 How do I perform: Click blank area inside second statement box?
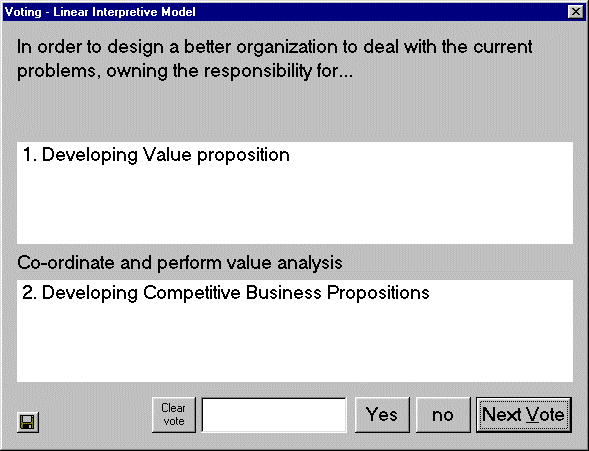(295, 345)
